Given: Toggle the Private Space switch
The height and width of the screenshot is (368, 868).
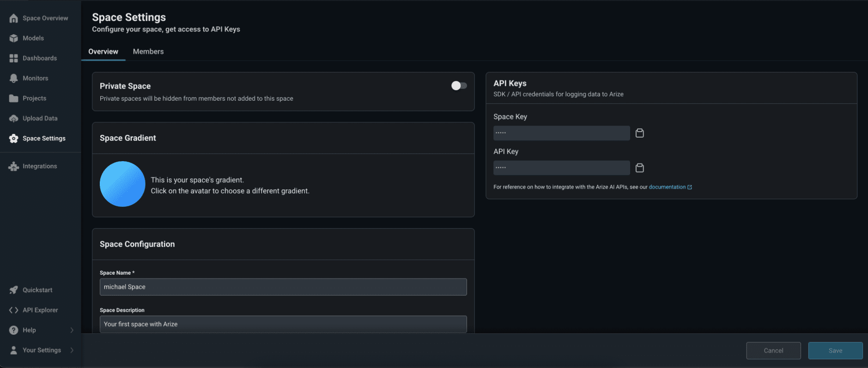Looking at the screenshot, I should pyautogui.click(x=459, y=85).
